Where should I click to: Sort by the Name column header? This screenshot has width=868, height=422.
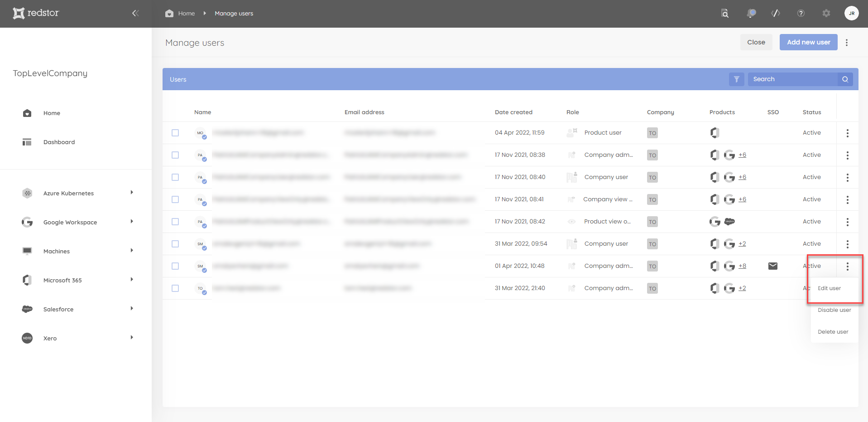[x=202, y=112]
